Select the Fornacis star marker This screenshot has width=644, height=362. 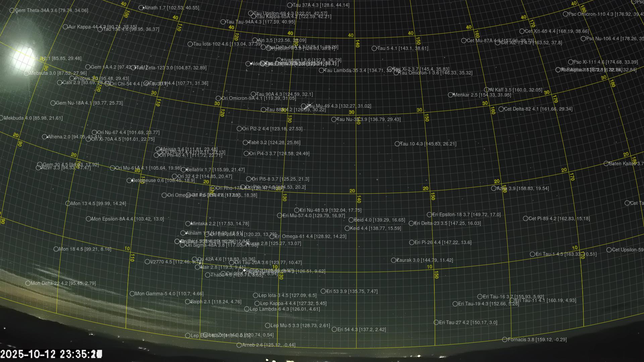click(504, 340)
